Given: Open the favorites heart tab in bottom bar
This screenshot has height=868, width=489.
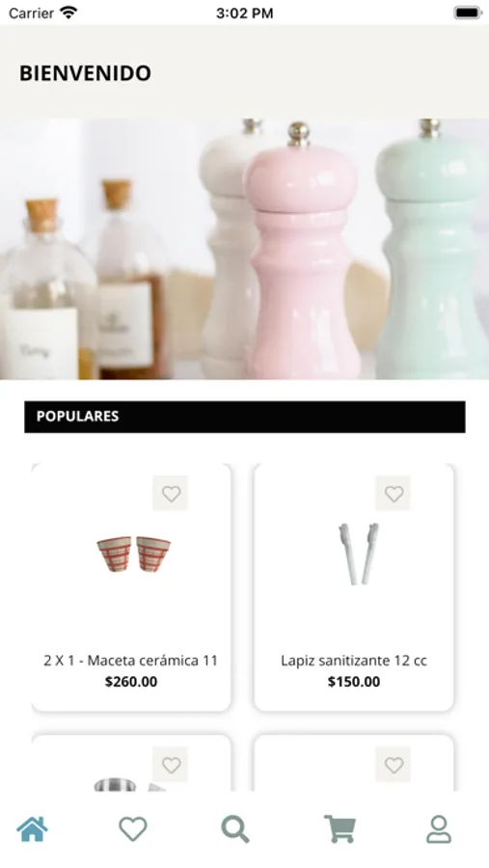Looking at the screenshot, I should 133,828.
